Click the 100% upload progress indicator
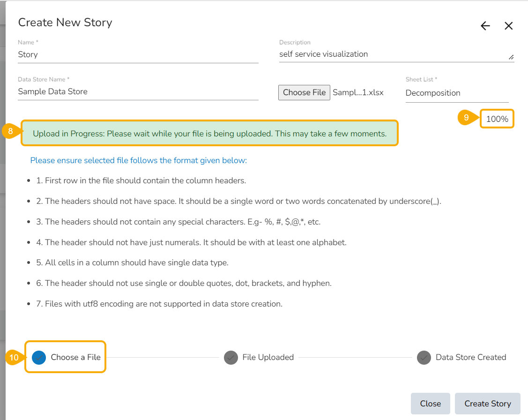 (497, 119)
